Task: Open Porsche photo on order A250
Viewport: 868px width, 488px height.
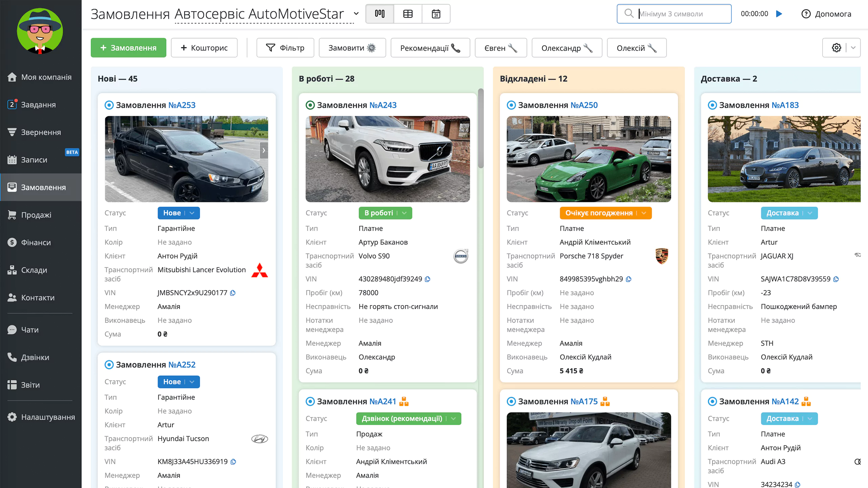Action: click(589, 159)
